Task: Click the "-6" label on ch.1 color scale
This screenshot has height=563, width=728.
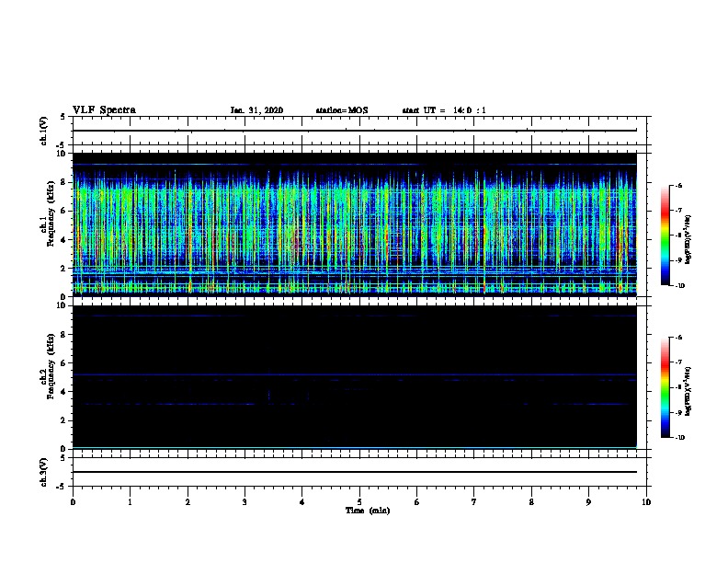Action: click(678, 185)
